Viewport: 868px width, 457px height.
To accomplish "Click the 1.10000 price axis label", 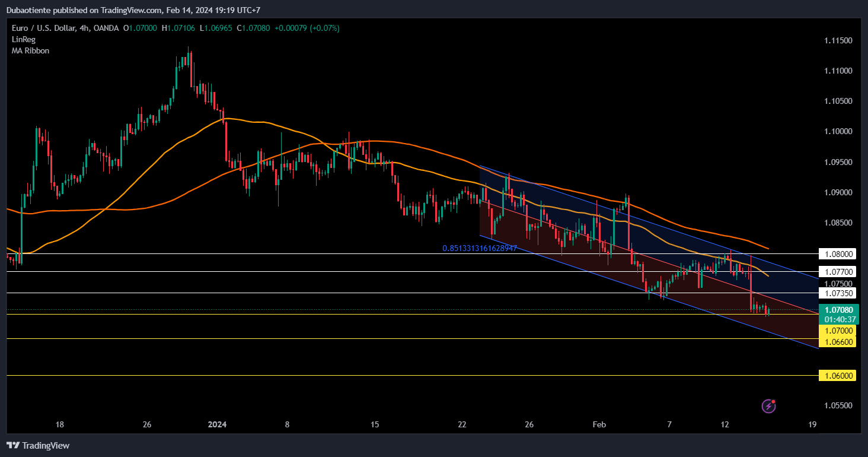I will tap(838, 131).
